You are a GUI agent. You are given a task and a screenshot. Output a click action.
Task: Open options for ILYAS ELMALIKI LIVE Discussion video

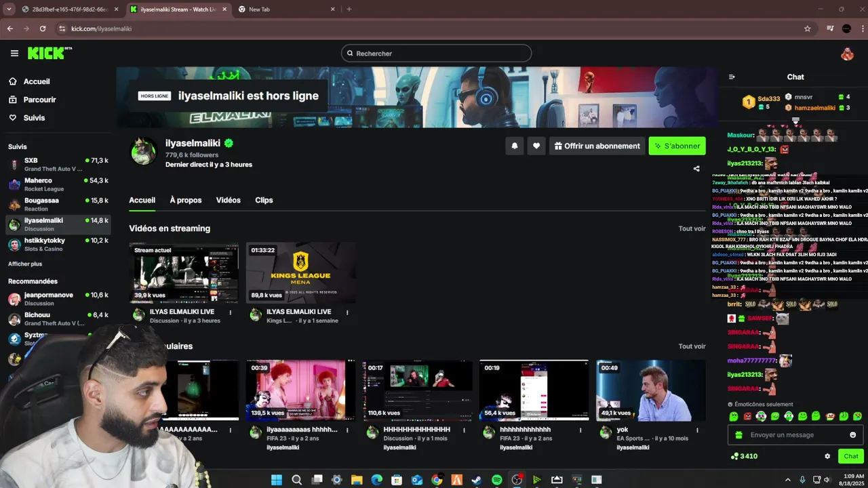click(231, 312)
